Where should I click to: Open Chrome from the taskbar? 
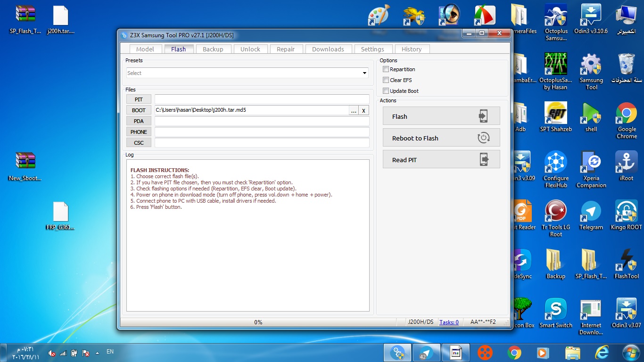514,353
